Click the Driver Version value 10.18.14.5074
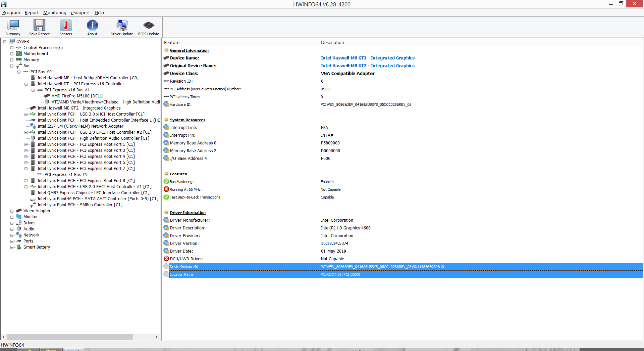 click(334, 244)
